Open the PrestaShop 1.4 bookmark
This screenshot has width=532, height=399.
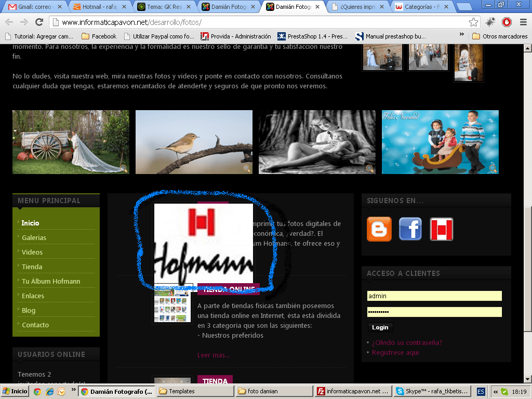tap(312, 36)
